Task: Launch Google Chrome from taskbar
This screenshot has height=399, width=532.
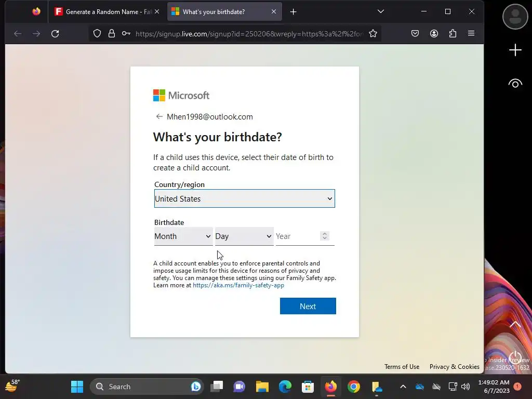Action: [x=353, y=387]
